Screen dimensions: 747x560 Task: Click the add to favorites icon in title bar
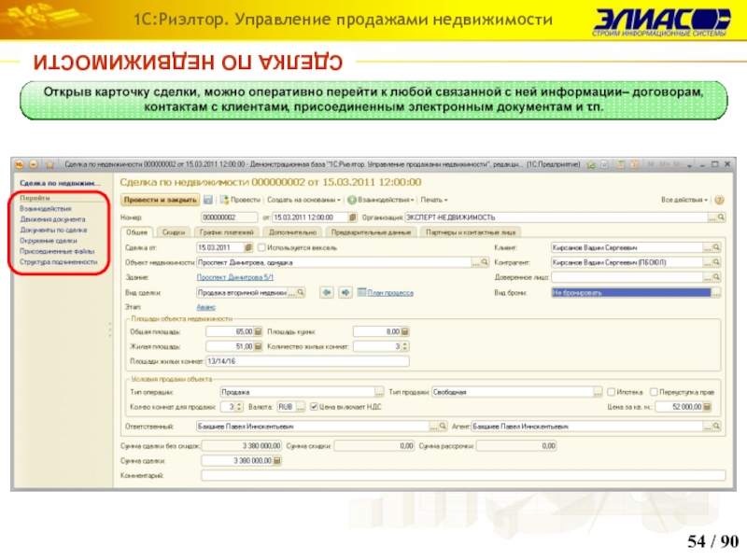pyautogui.click(x=591, y=165)
